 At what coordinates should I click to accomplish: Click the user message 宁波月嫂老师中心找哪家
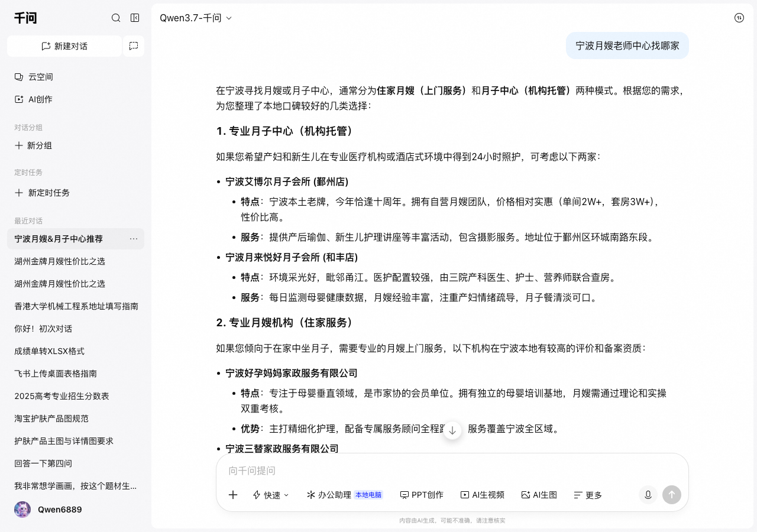coord(627,46)
